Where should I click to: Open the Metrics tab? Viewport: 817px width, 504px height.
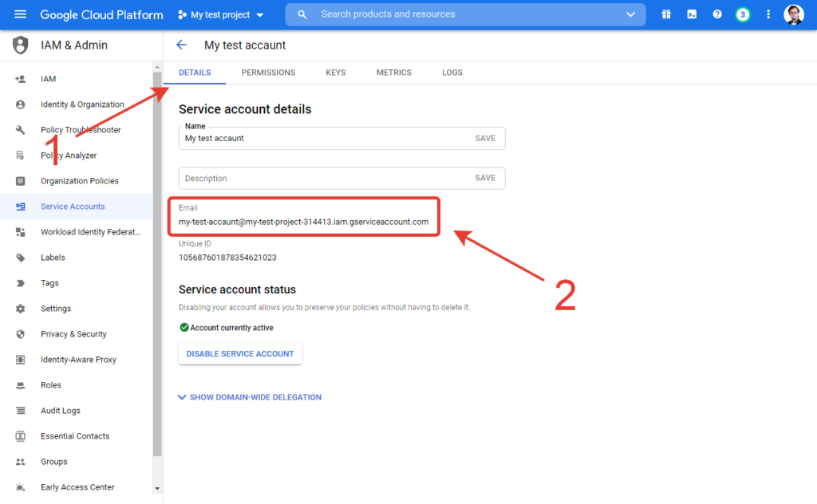(394, 73)
